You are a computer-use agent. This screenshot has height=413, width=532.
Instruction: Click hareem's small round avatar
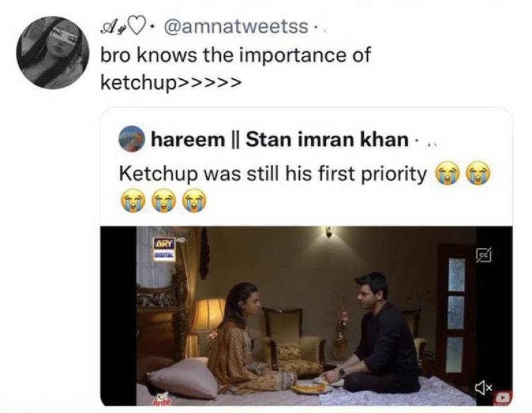point(132,140)
